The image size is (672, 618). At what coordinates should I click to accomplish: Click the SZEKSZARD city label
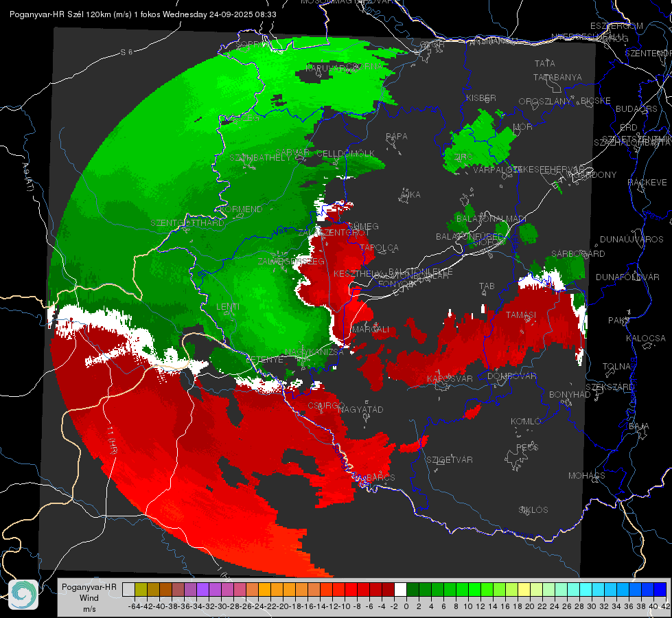pos(610,387)
